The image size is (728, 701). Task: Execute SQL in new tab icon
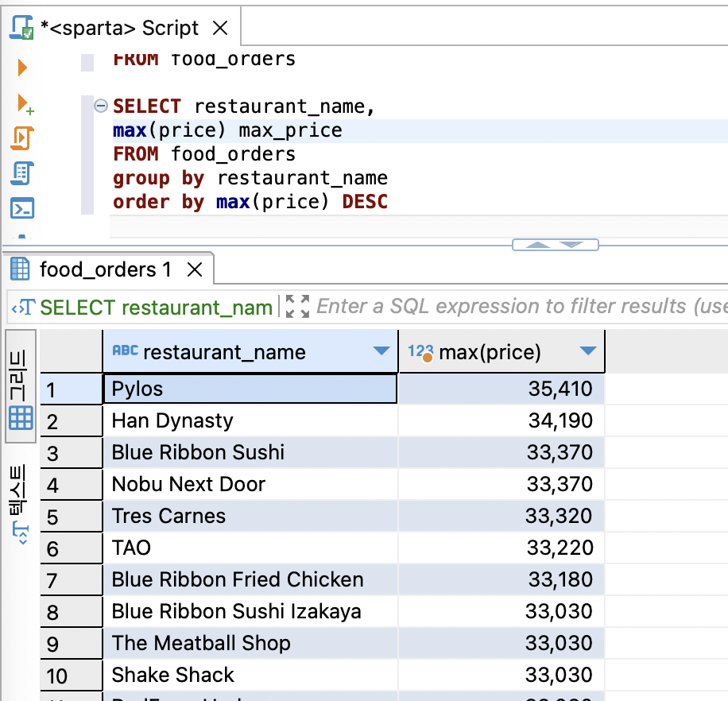click(25, 104)
